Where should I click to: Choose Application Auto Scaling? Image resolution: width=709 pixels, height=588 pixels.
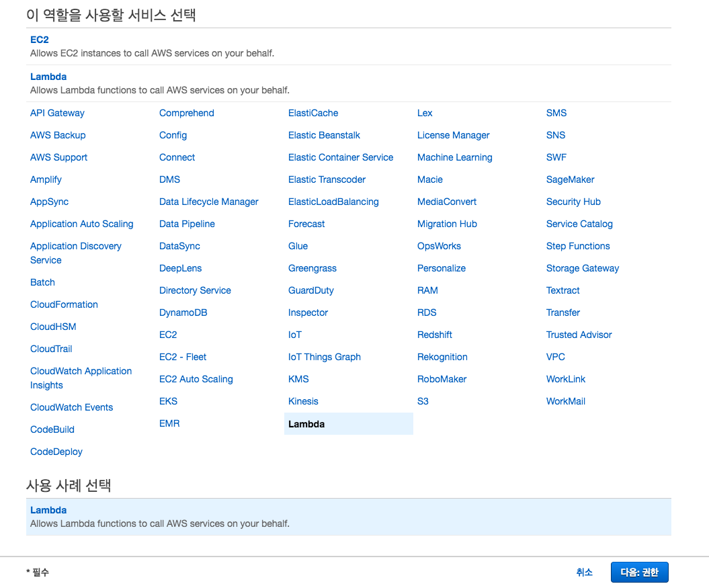tap(82, 224)
